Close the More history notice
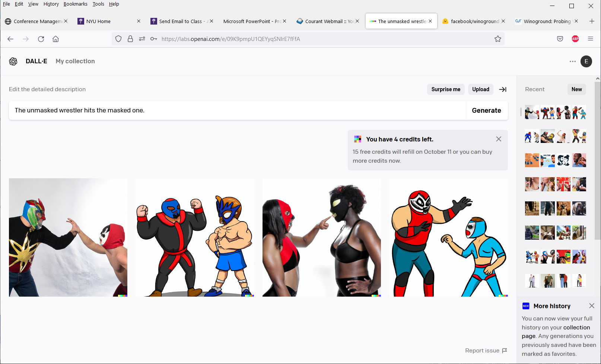Screen dimensions: 601x364 [592, 306]
